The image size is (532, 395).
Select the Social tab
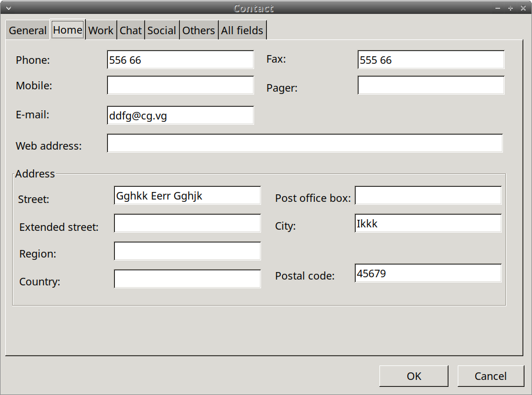click(x=162, y=31)
